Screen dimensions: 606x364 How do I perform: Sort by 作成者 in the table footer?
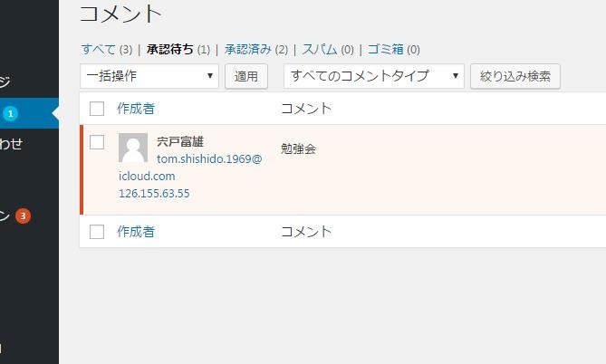[136, 232]
